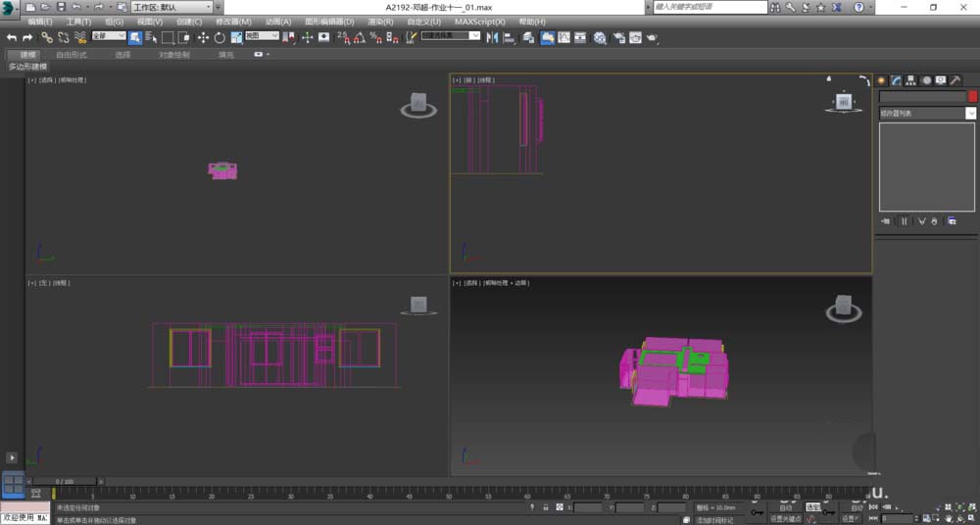Screen dimensions: 980x525
Task: Click the teapot Render Production icon
Action: pyautogui.click(x=650, y=38)
